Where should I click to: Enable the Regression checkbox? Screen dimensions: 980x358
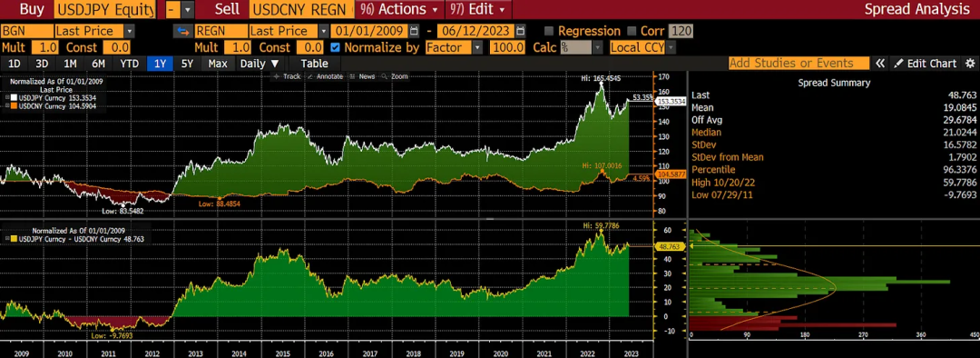(x=549, y=31)
